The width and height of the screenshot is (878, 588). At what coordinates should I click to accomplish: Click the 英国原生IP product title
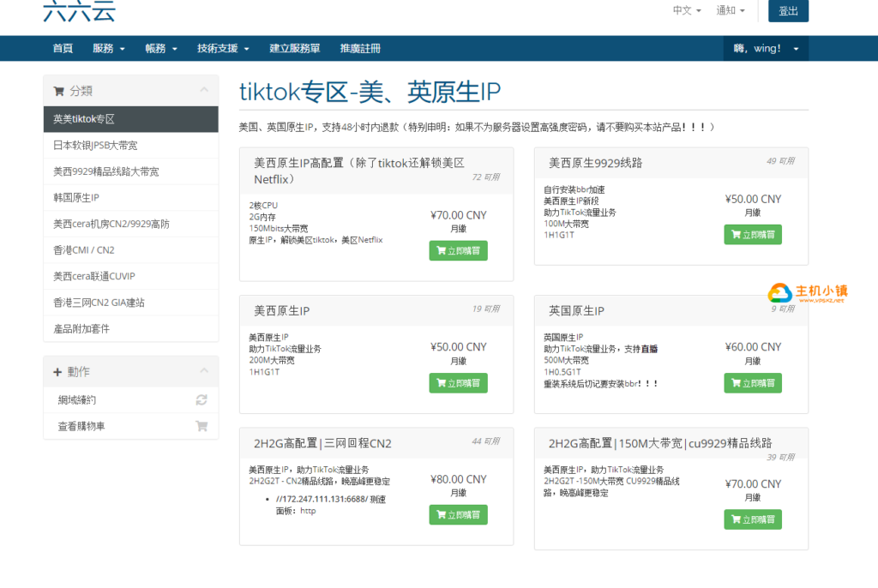[576, 311]
